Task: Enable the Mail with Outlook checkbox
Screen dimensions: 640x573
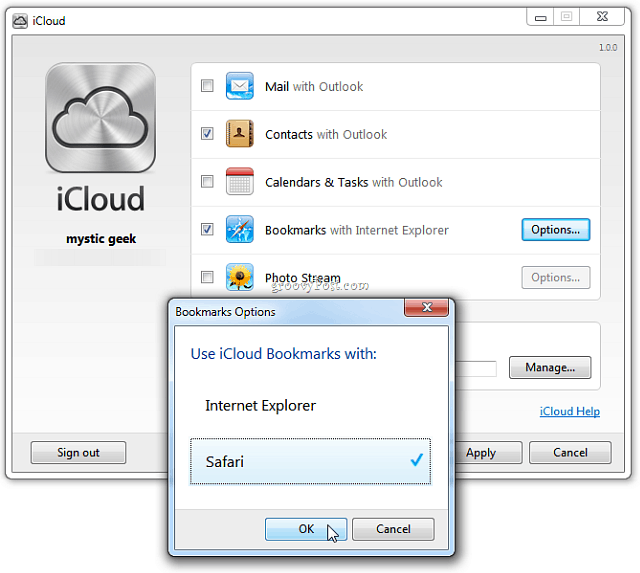Action: [207, 86]
